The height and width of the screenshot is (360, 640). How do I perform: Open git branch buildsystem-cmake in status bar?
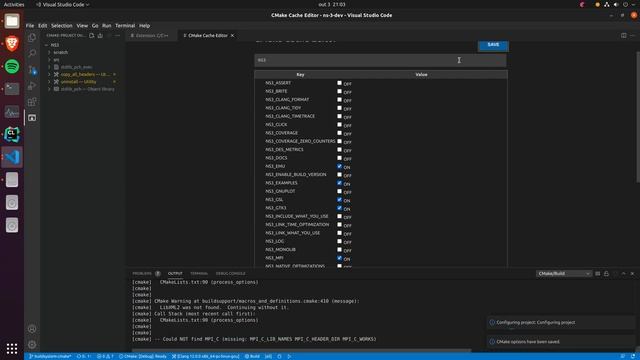coord(50,356)
